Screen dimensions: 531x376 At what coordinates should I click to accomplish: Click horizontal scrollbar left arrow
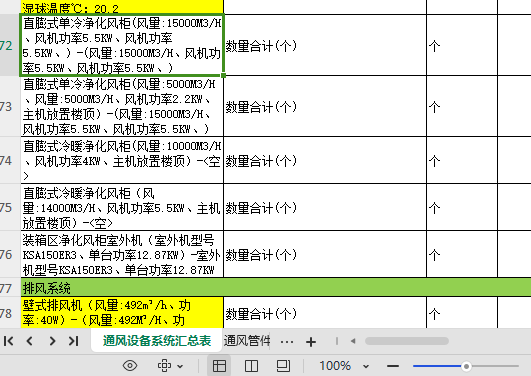pos(353,341)
